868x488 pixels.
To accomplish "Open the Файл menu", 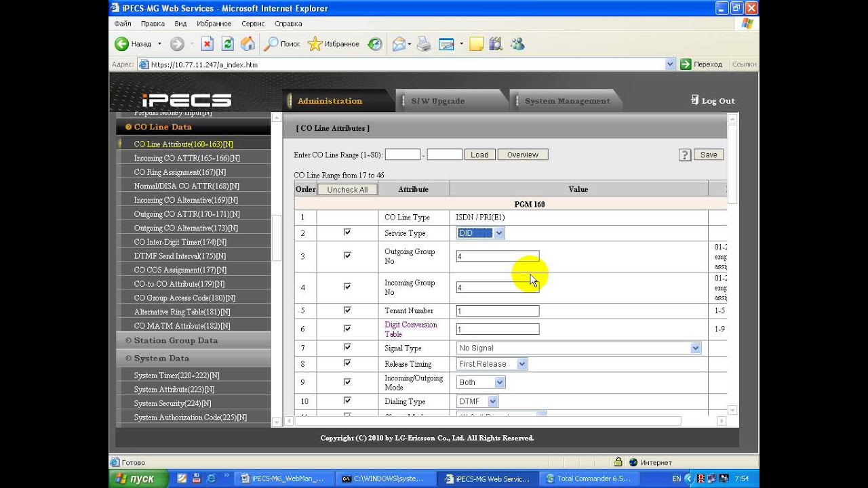I will pyautogui.click(x=123, y=23).
